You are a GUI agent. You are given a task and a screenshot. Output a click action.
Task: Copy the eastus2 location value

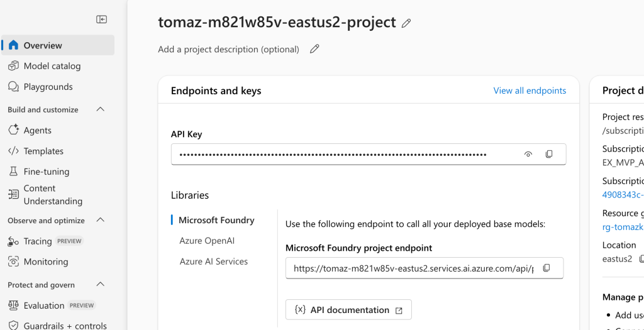[x=641, y=259]
